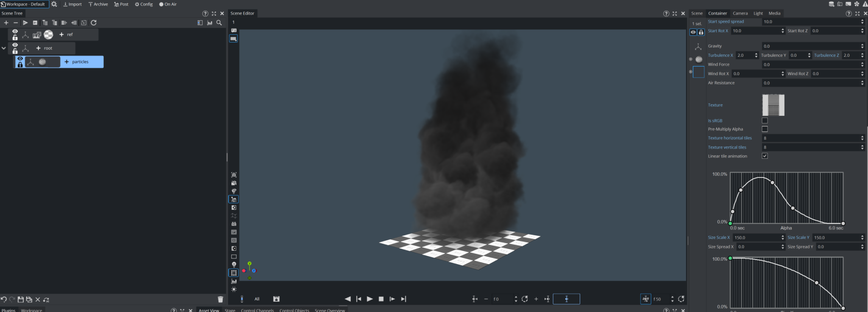Click the workspace settings gear icon
Image resolution: width=868 pixels, height=312 pixels.
[54, 4]
